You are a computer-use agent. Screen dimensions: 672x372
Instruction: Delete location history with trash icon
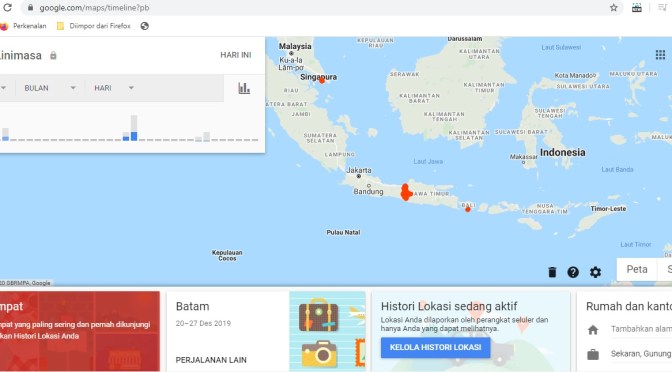(x=552, y=272)
